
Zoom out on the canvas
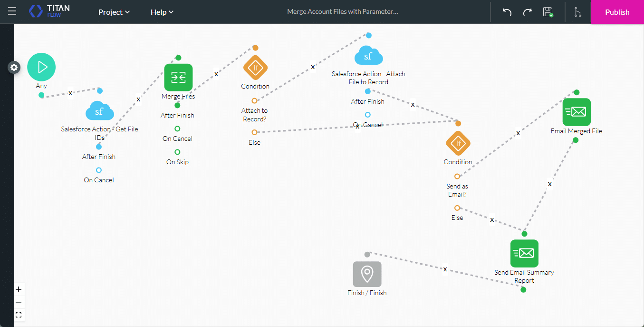point(19,302)
